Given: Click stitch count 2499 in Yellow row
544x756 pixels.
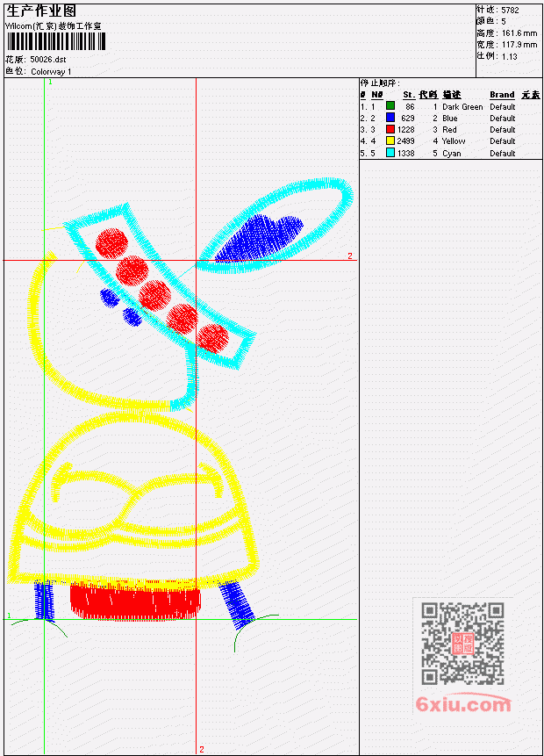Looking at the screenshot, I should tap(406, 141).
